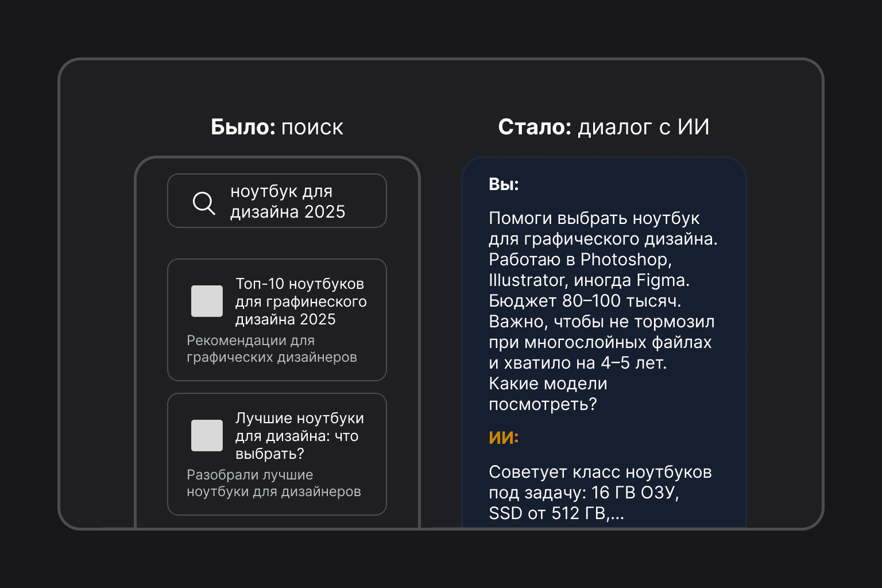Click the text "SSD от 512 ГБ,..." in the reply
Viewport: 882px width, 588px height.
556,513
